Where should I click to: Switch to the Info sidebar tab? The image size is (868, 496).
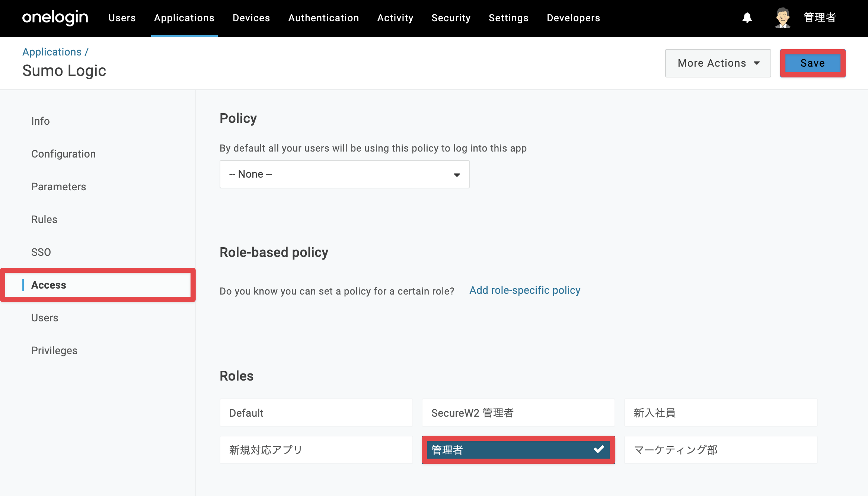click(x=41, y=121)
